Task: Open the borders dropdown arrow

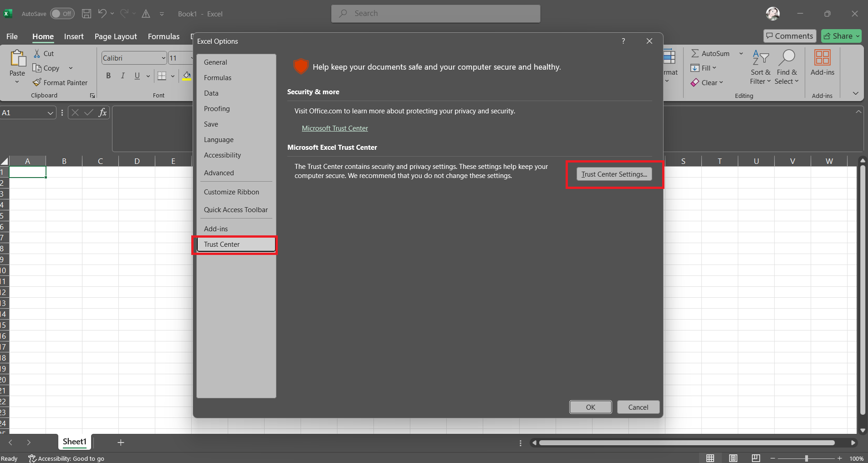Action: point(173,76)
